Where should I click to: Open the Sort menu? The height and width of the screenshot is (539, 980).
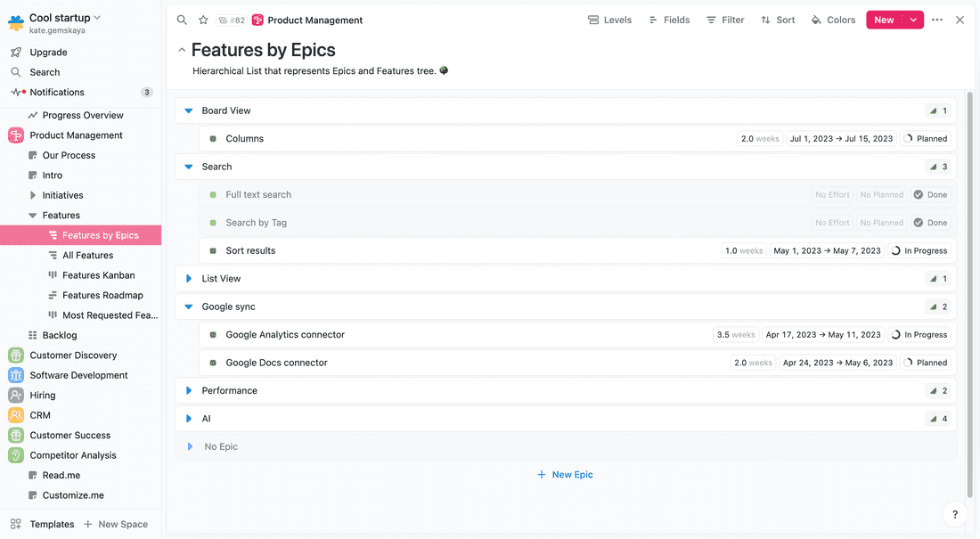(777, 19)
